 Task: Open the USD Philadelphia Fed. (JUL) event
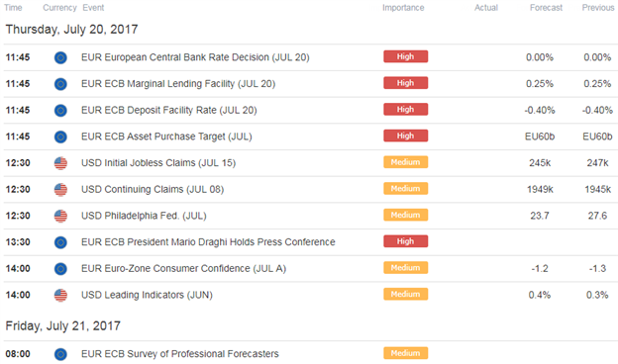click(x=144, y=216)
